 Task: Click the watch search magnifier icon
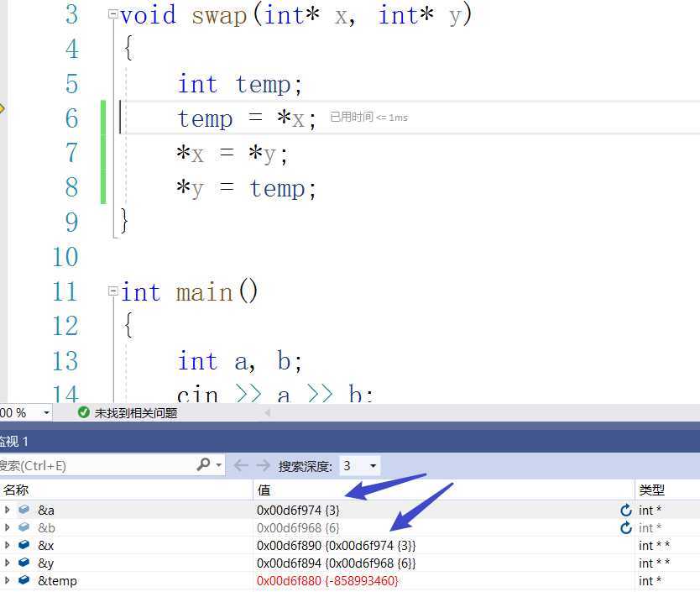pyautogui.click(x=204, y=464)
